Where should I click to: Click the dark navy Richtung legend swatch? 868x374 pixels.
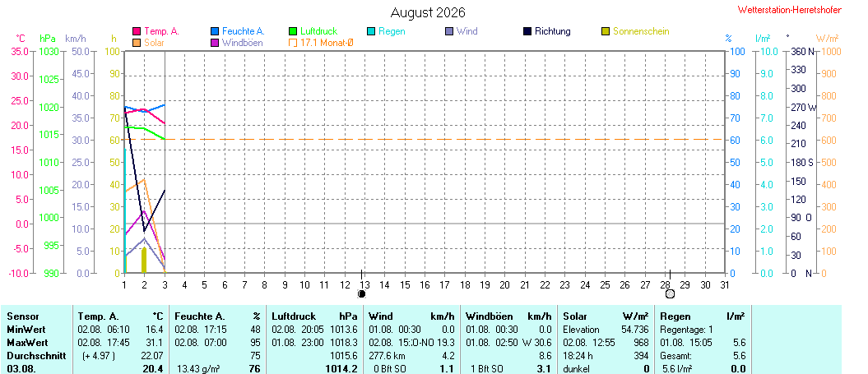[527, 31]
